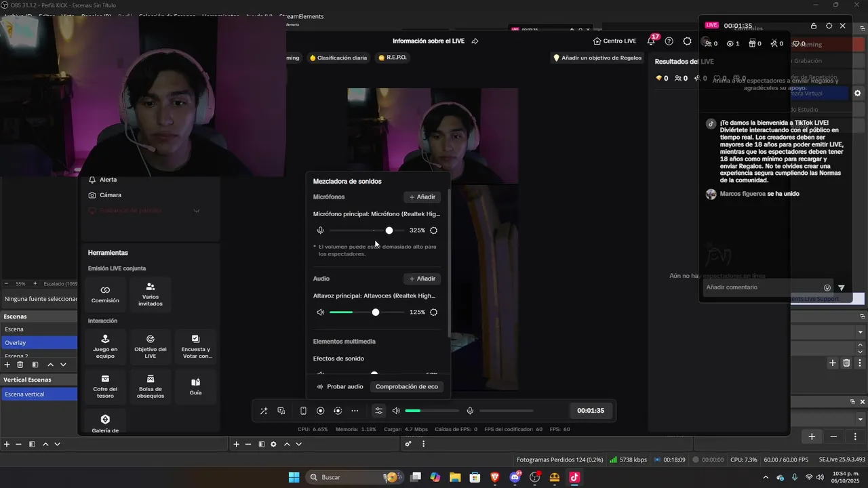Click the dashed-circle replay record icon
The width and height of the screenshot is (868, 488).
pos(338,411)
